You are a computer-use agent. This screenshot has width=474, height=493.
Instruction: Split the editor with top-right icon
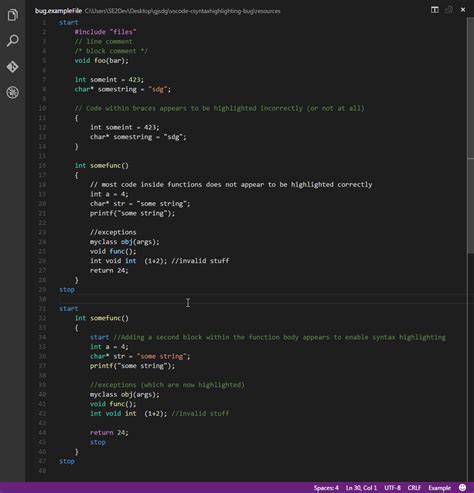(x=435, y=10)
